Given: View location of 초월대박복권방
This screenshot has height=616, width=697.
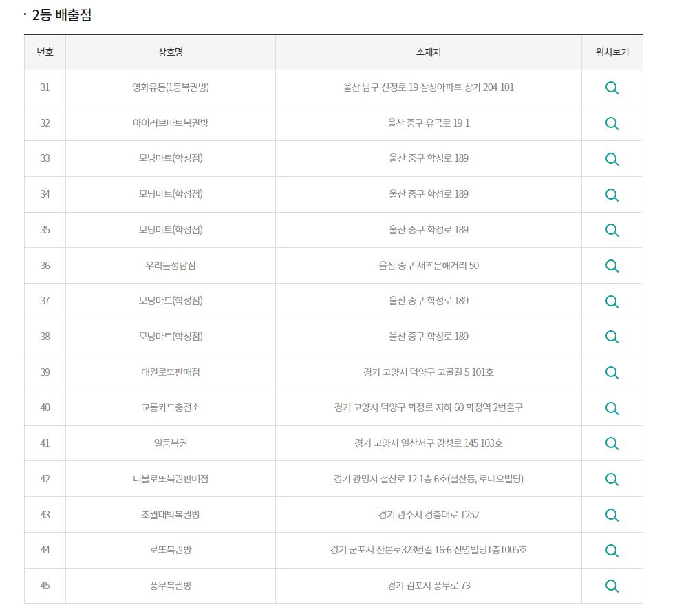Looking at the screenshot, I should point(612,515).
